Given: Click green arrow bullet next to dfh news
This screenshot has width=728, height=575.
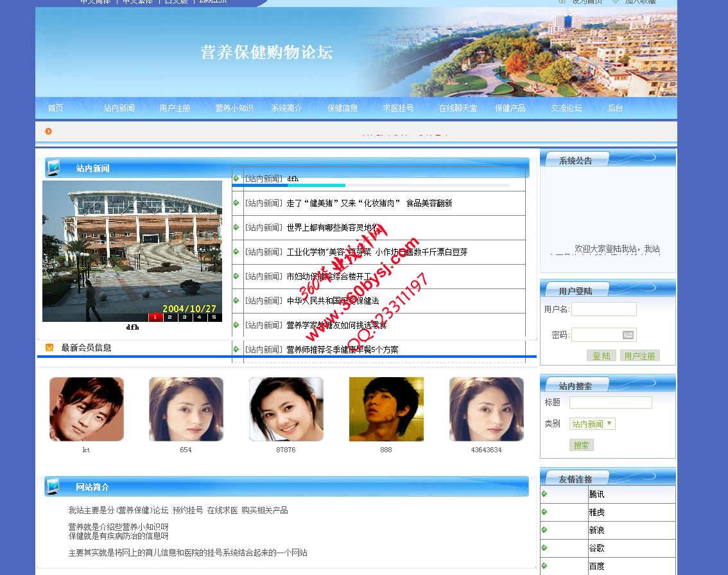Looking at the screenshot, I should pyautogui.click(x=236, y=179).
